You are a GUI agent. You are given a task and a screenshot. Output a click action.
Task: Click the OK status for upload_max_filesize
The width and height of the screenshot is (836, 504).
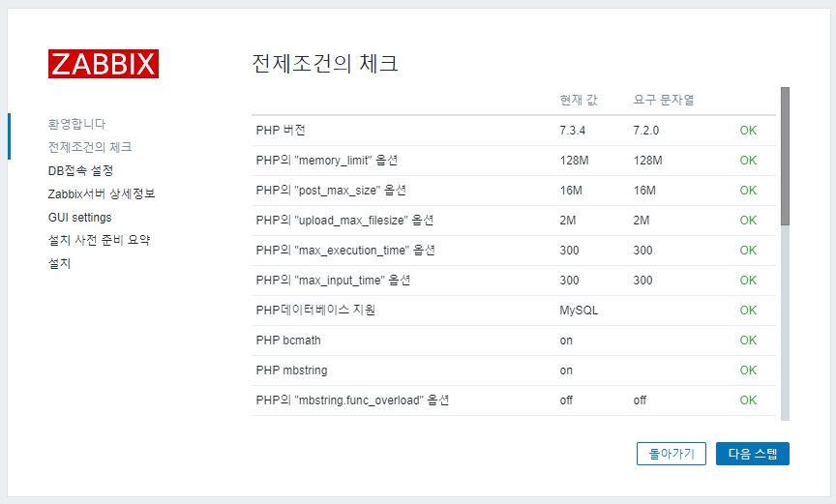click(x=748, y=220)
